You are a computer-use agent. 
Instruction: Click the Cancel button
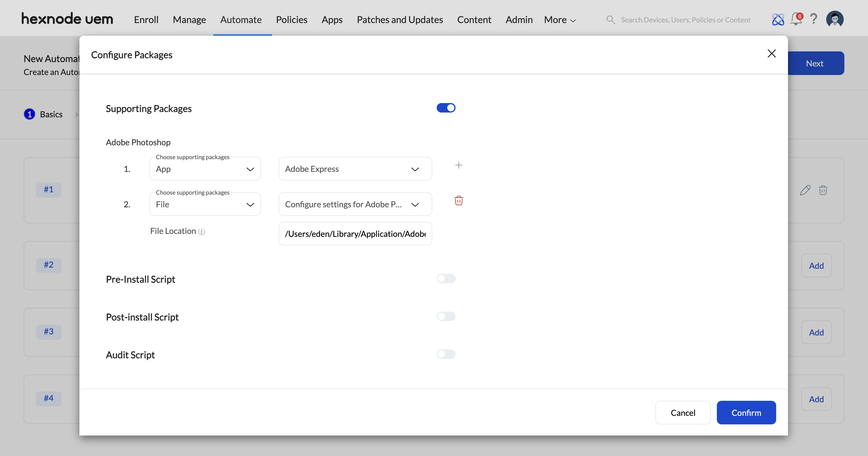pyautogui.click(x=683, y=413)
